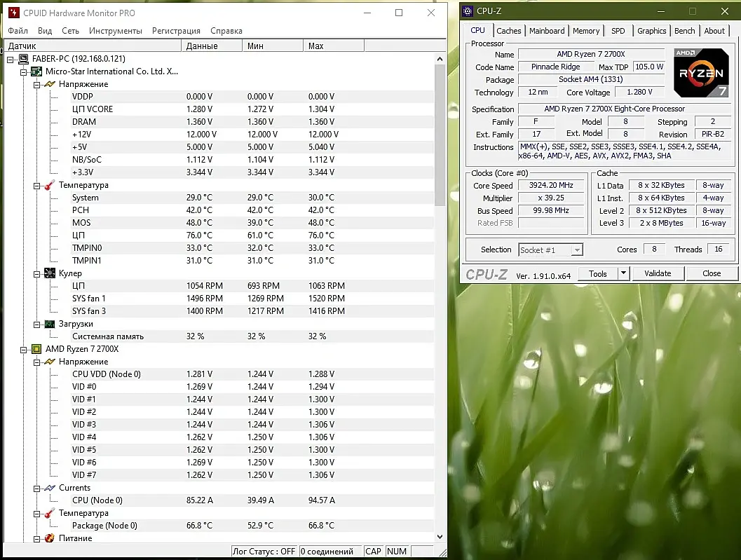Click the Мин column header

273,46
